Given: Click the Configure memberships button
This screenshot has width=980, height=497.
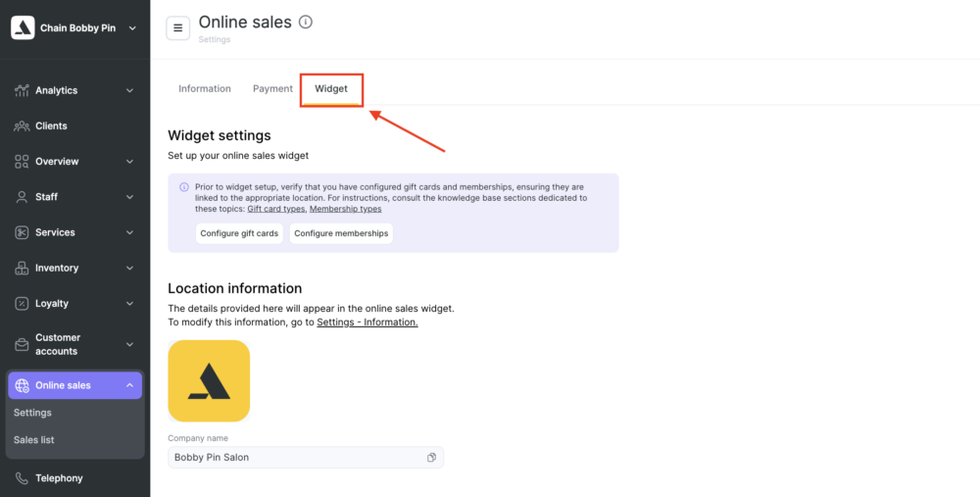Looking at the screenshot, I should pos(341,233).
